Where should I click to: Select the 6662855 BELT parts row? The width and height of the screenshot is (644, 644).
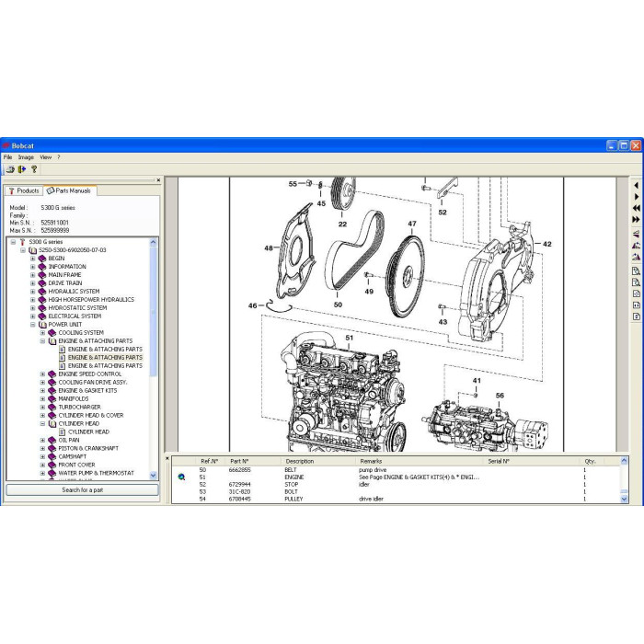click(396, 470)
